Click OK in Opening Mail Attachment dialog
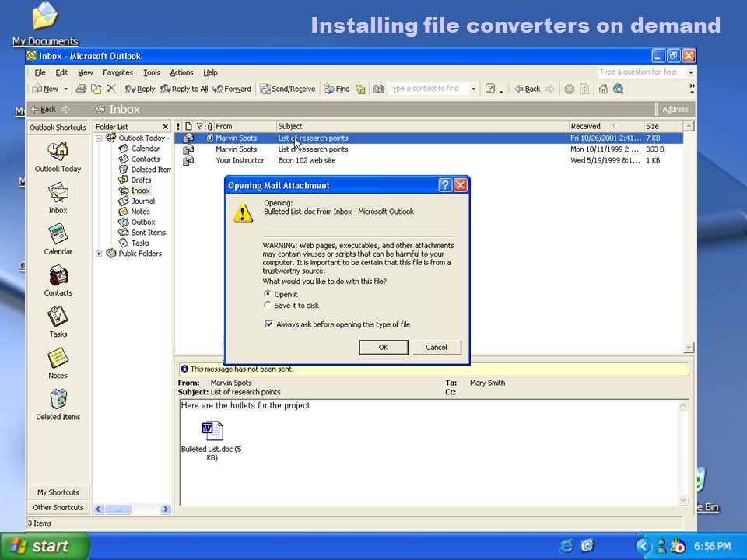Viewport: 747px width, 560px height. [384, 347]
